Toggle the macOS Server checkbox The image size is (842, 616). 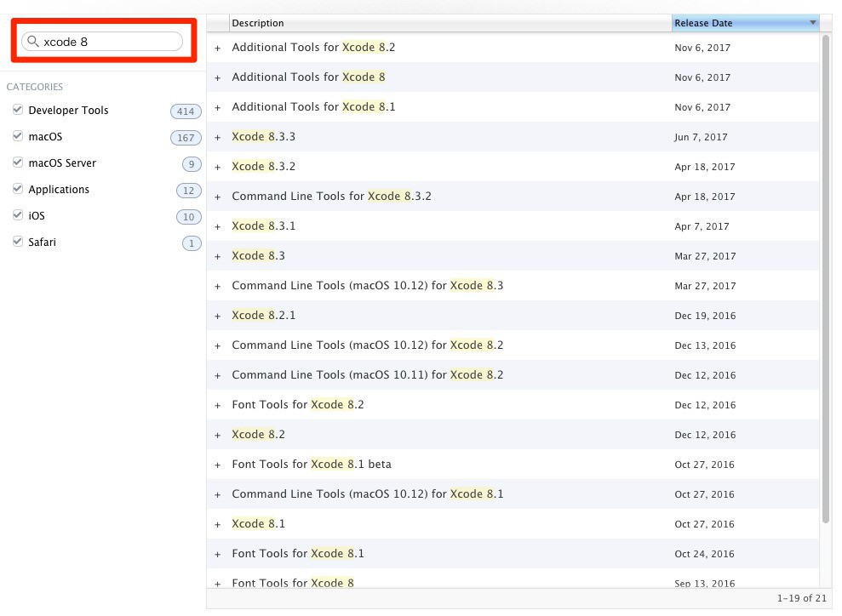tap(18, 162)
